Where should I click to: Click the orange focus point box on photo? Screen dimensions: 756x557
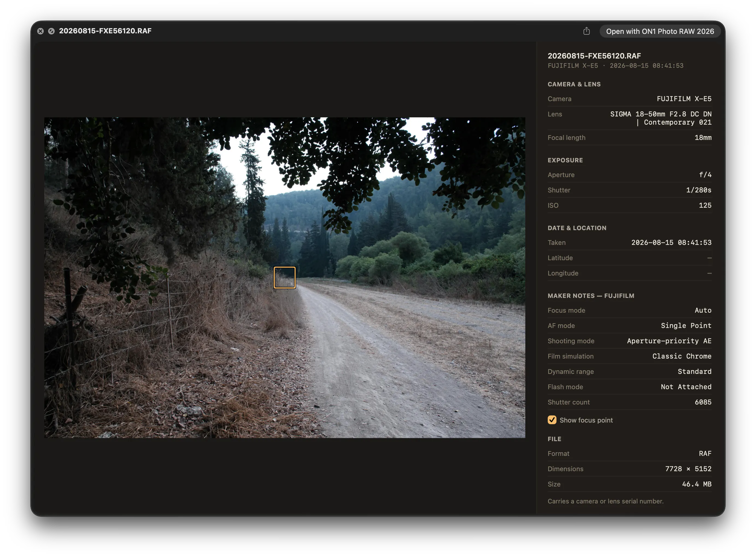pos(284,277)
